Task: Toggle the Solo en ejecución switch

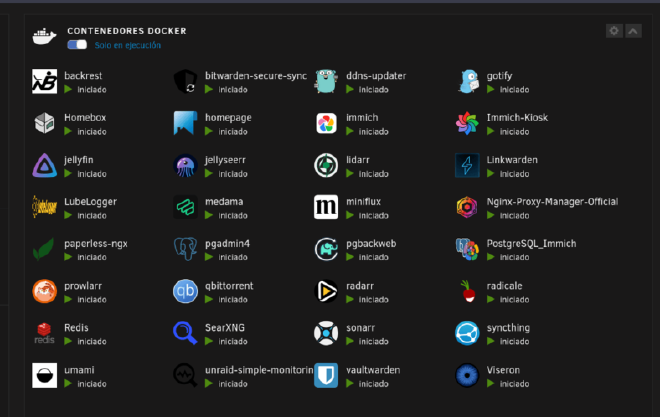Action: click(x=77, y=45)
